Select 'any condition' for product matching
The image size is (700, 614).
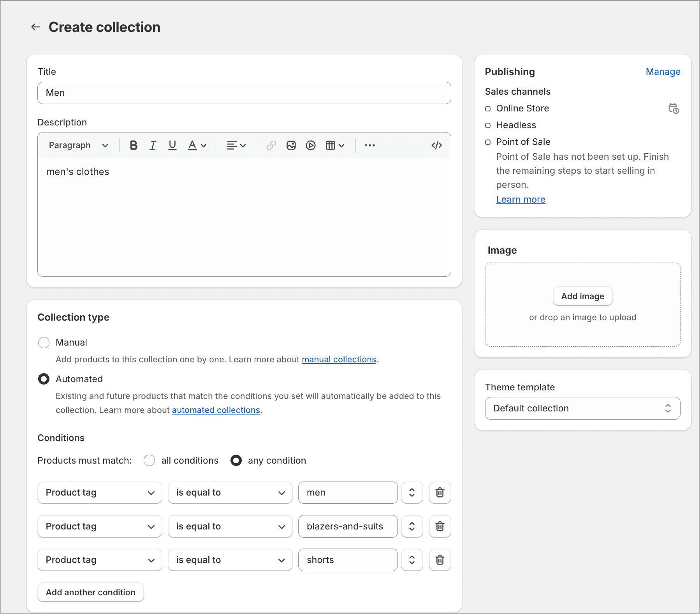236,460
